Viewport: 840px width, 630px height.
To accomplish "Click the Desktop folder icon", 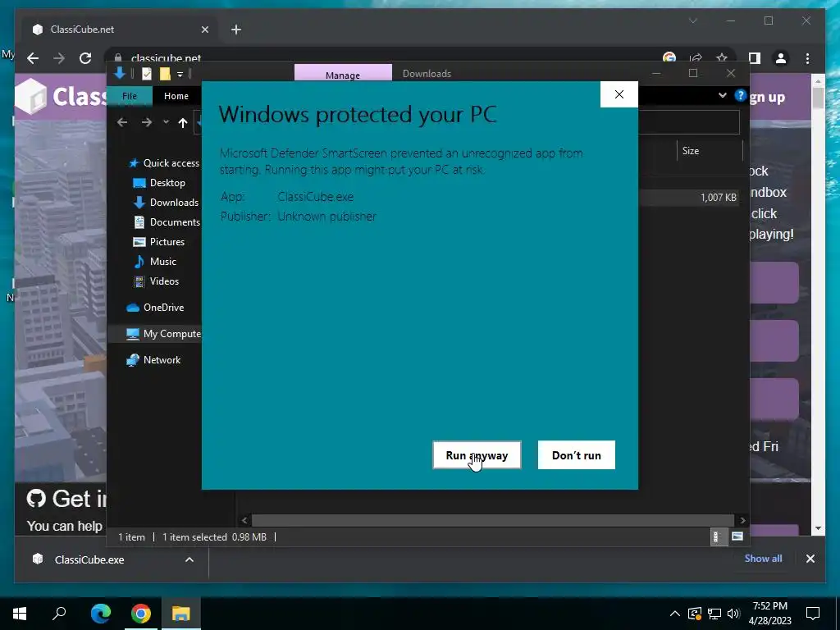I will pos(139,183).
